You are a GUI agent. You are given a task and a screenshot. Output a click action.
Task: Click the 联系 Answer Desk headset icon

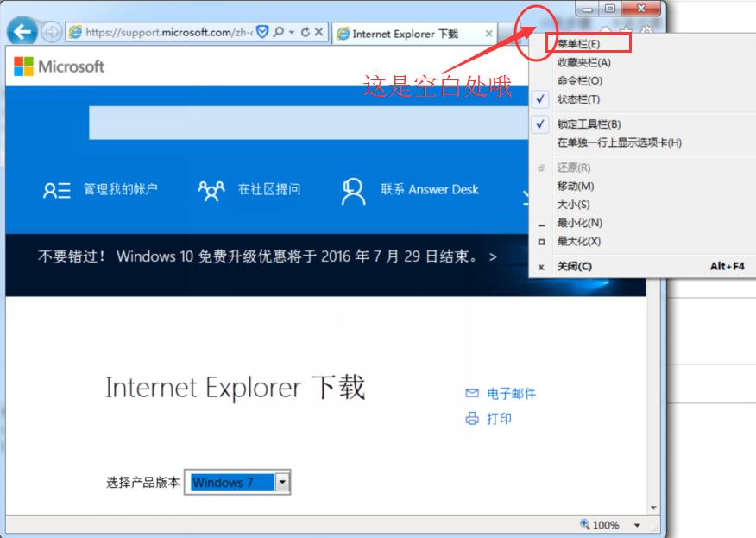tap(354, 191)
